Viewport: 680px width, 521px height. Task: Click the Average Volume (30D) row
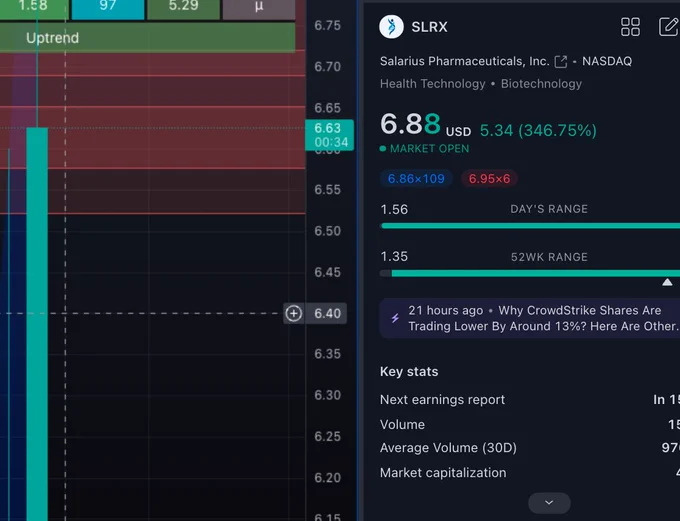click(530, 448)
